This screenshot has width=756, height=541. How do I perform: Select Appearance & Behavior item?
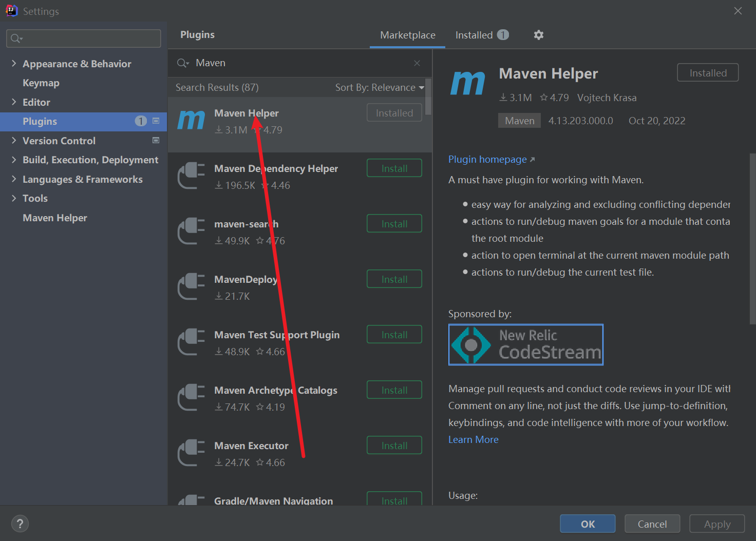77,64
